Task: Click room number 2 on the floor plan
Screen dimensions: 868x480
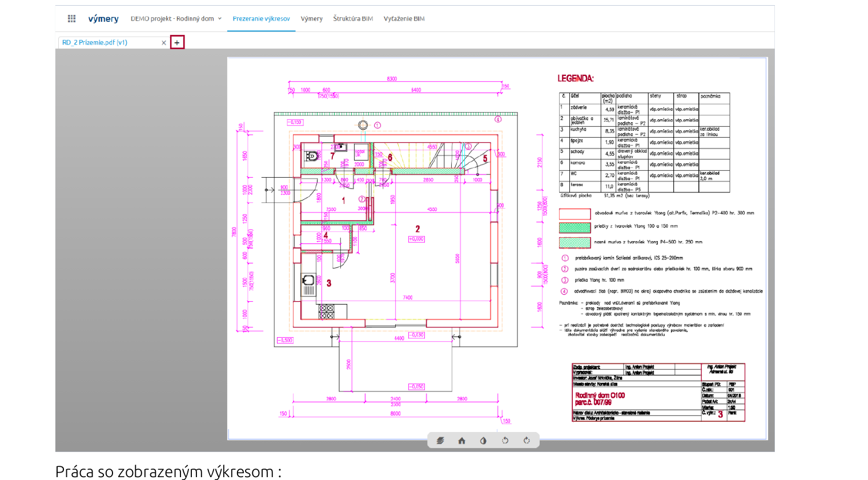Action: click(x=417, y=229)
